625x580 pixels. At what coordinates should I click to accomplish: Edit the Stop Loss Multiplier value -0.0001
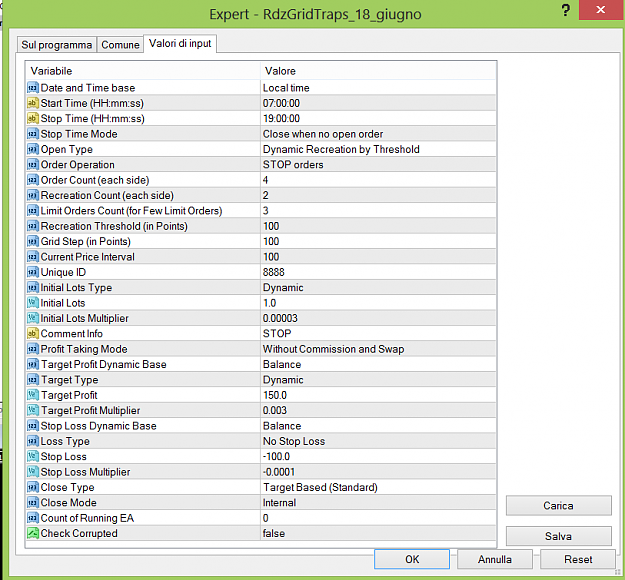pyautogui.click(x=378, y=472)
